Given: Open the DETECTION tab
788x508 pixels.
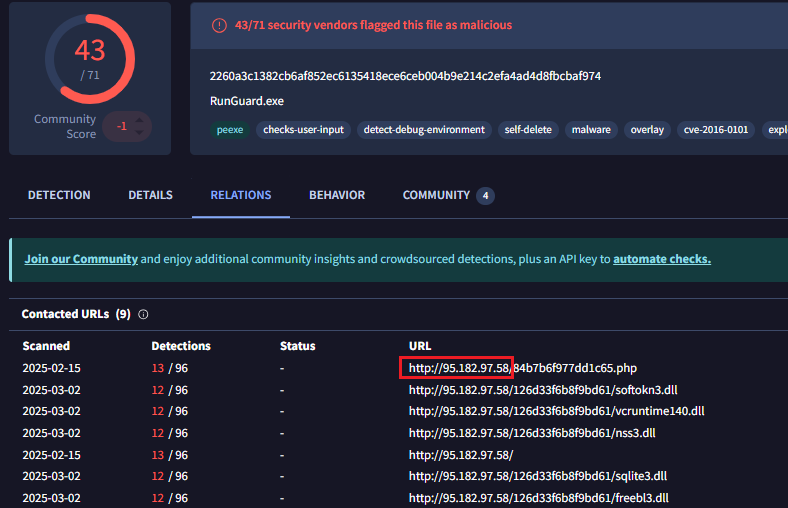Looking at the screenshot, I should pyautogui.click(x=59, y=195).
